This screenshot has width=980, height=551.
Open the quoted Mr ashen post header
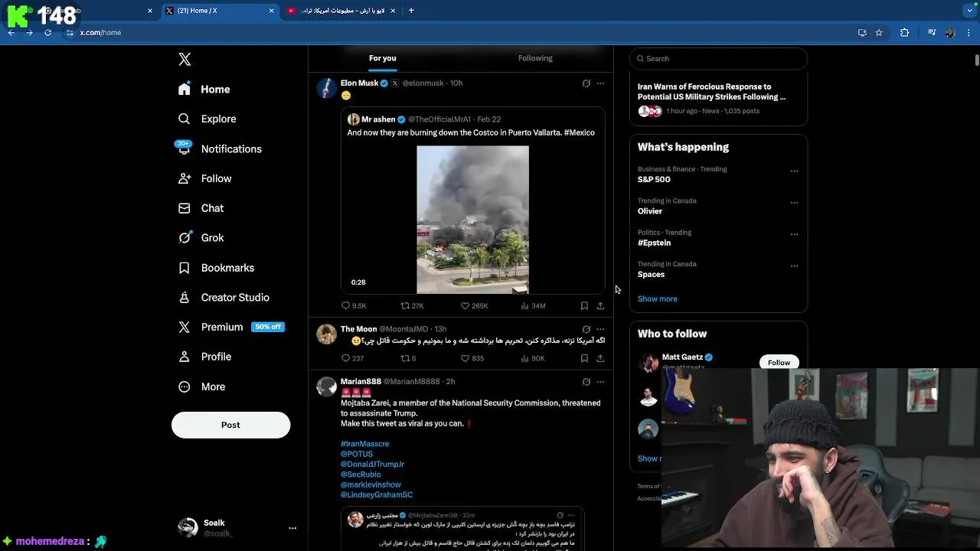424,119
